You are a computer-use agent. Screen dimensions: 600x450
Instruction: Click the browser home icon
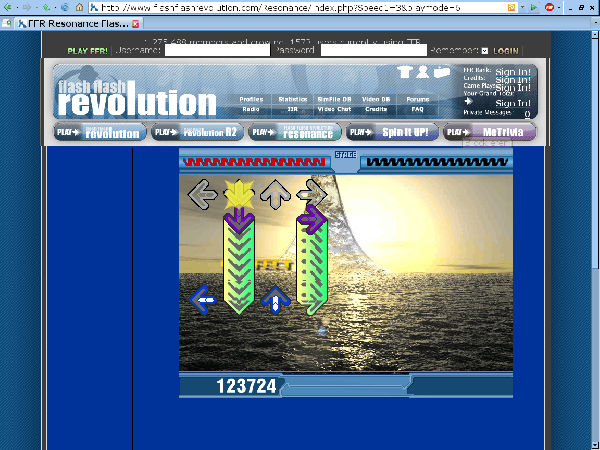tap(79, 7)
